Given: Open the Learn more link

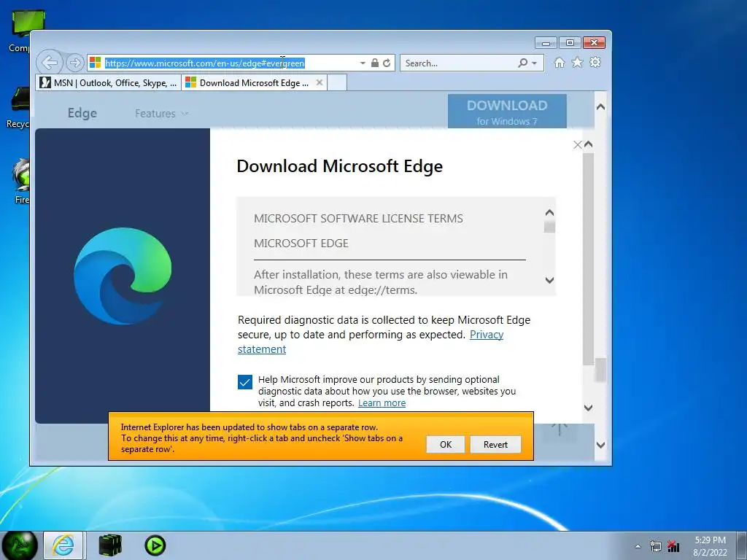Looking at the screenshot, I should [382, 402].
